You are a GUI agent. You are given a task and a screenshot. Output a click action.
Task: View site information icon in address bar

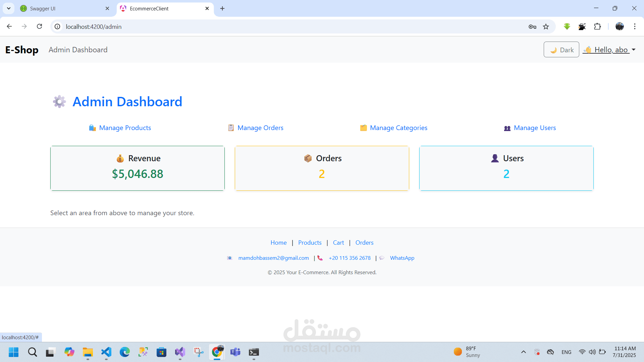click(x=58, y=26)
